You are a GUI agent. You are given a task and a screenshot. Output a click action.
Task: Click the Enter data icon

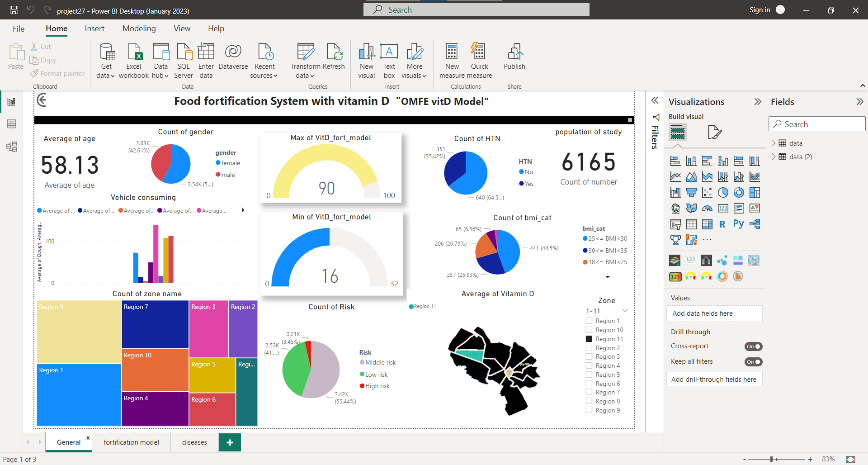click(206, 52)
